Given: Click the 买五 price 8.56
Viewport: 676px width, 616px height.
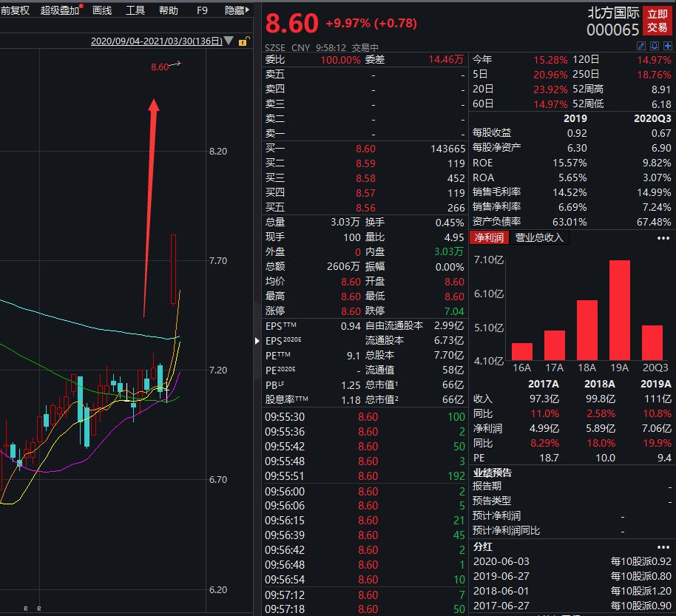Looking at the screenshot, I should [365, 208].
